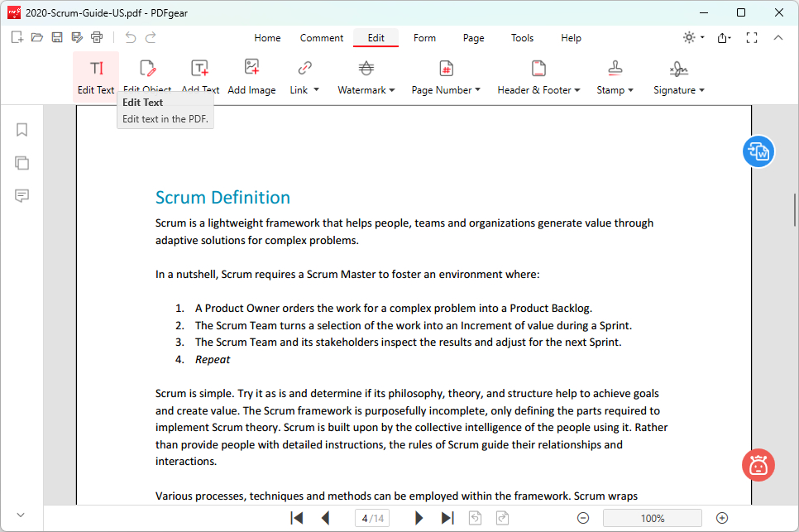Expand the Signature dropdown arrow
799x532 pixels.
tap(701, 90)
